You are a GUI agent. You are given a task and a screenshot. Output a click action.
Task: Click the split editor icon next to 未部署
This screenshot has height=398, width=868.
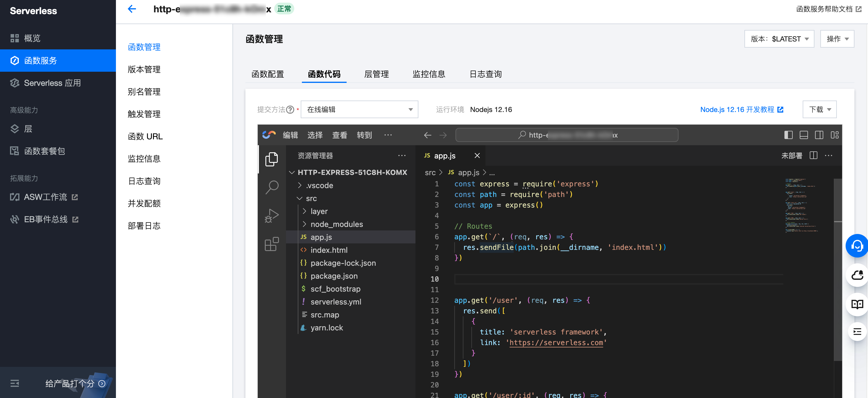pos(813,155)
